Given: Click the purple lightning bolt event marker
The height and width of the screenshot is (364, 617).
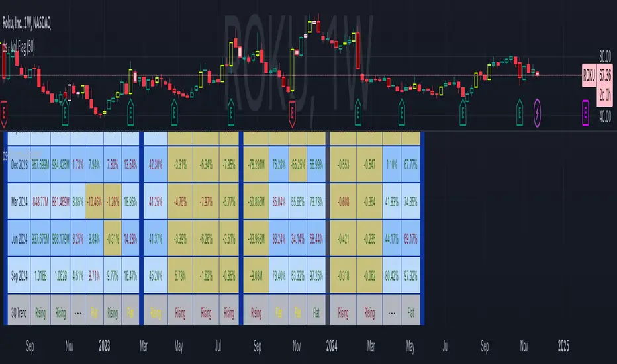Looking at the screenshot, I should coord(537,113).
